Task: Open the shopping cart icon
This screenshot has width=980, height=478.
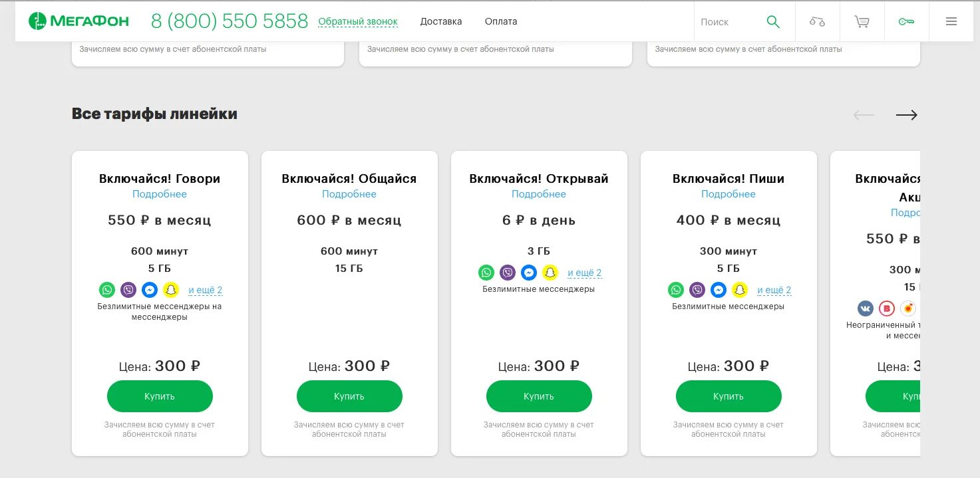Action: (862, 21)
